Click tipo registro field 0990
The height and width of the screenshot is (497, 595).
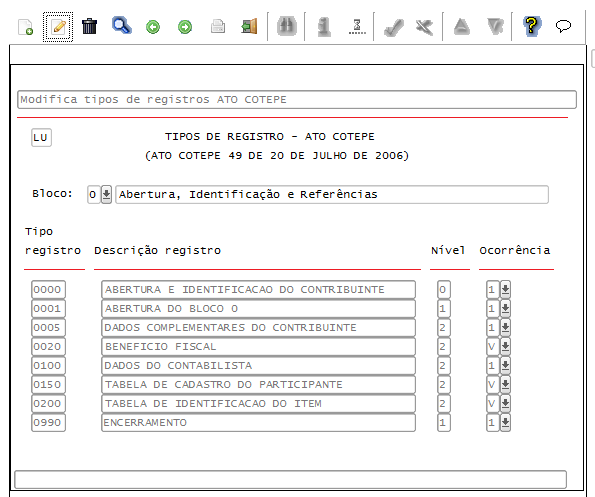(x=49, y=422)
